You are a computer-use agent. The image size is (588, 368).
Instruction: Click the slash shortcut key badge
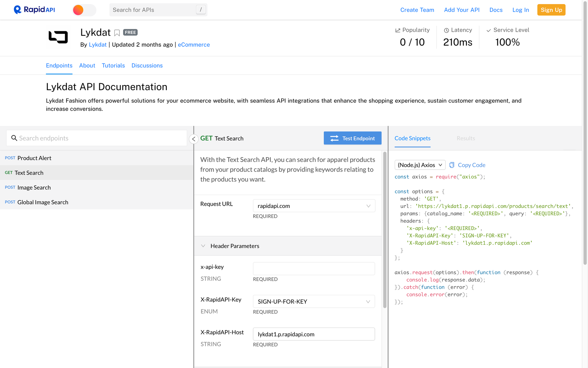pos(201,10)
